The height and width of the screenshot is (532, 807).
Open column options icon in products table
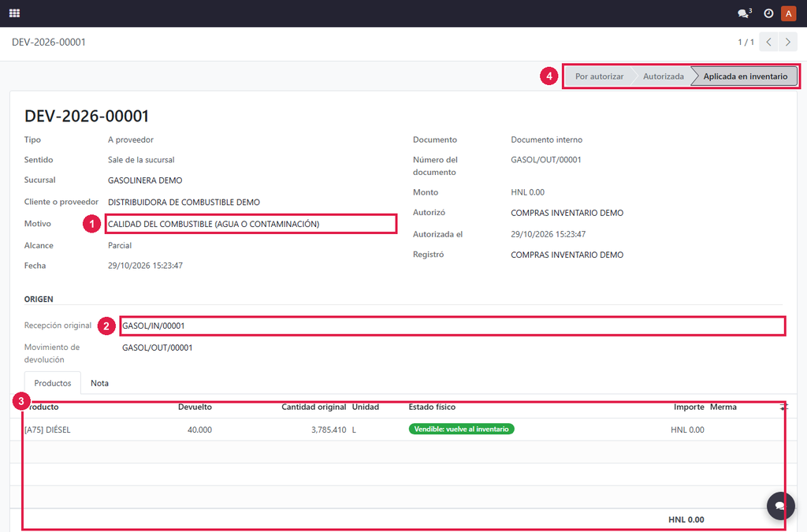[784, 407]
